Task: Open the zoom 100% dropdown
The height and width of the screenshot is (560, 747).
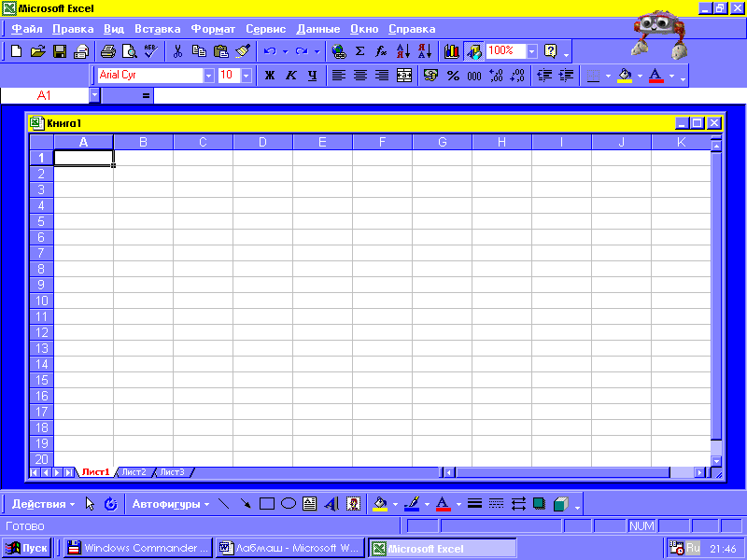Action: pyautogui.click(x=532, y=51)
